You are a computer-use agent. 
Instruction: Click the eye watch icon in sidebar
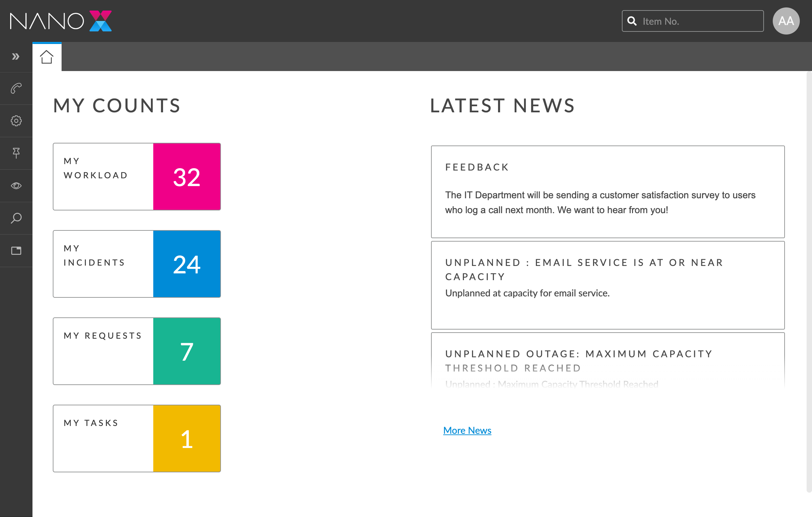click(16, 186)
